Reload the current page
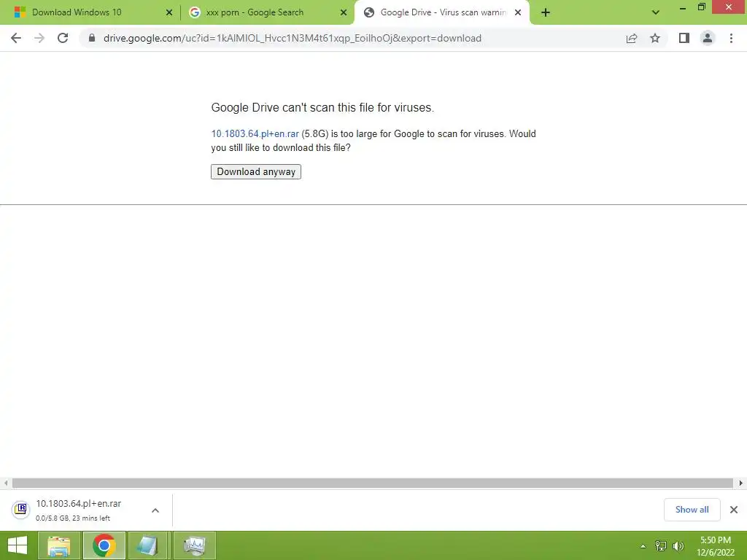The height and width of the screenshot is (560, 747). [63, 38]
